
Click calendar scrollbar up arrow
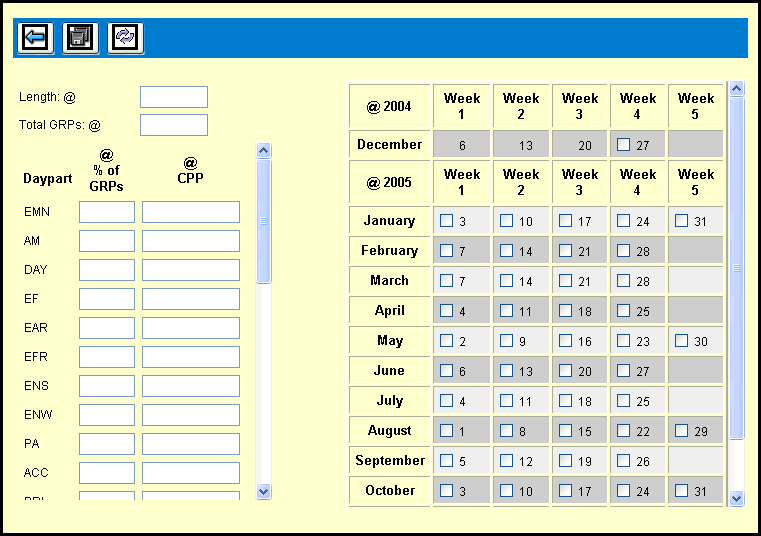pyautogui.click(x=737, y=89)
